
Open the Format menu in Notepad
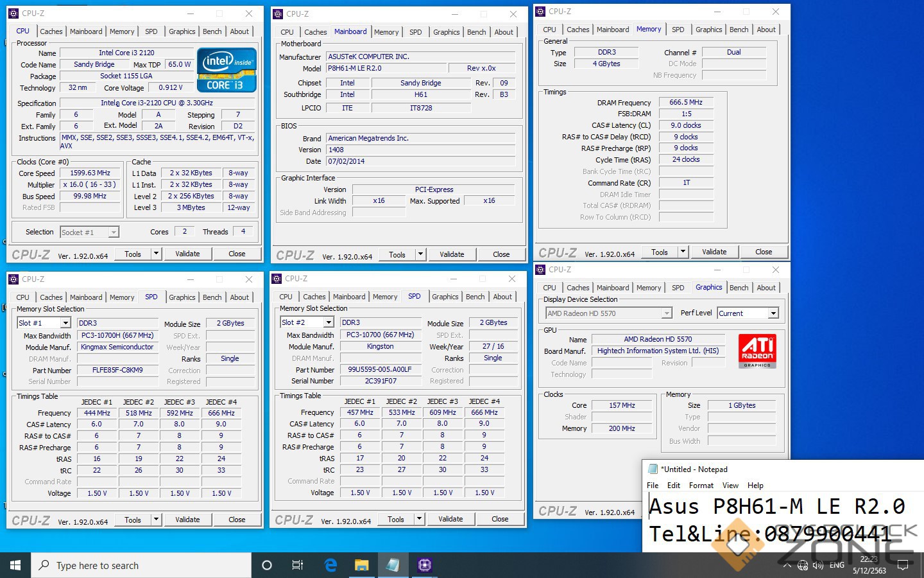tap(701, 486)
